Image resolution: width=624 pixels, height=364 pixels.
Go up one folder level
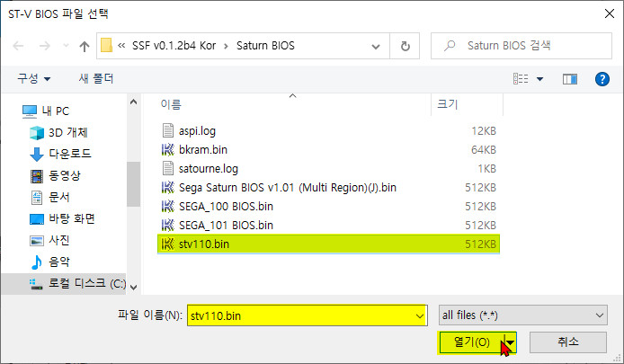(x=84, y=47)
